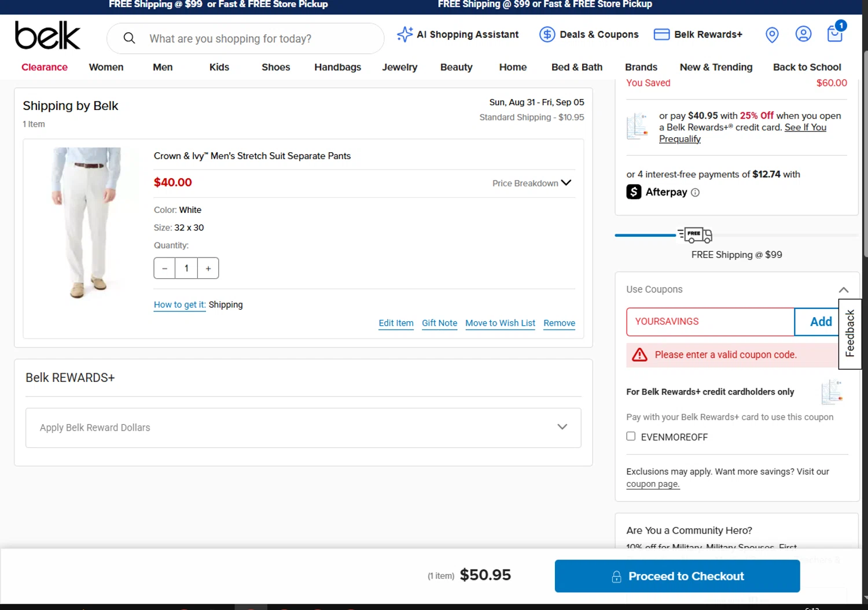Click the "You Saved" $60.00 amount
The width and height of the screenshot is (868, 610).
(832, 83)
